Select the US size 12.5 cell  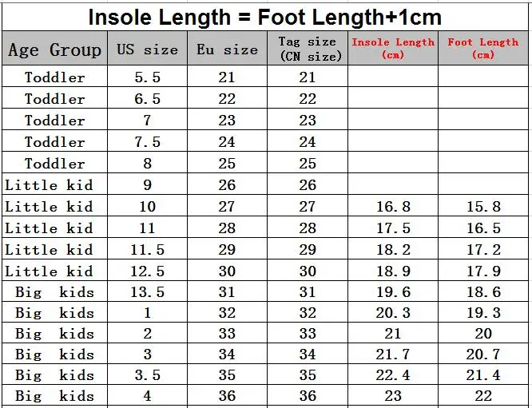click(147, 271)
